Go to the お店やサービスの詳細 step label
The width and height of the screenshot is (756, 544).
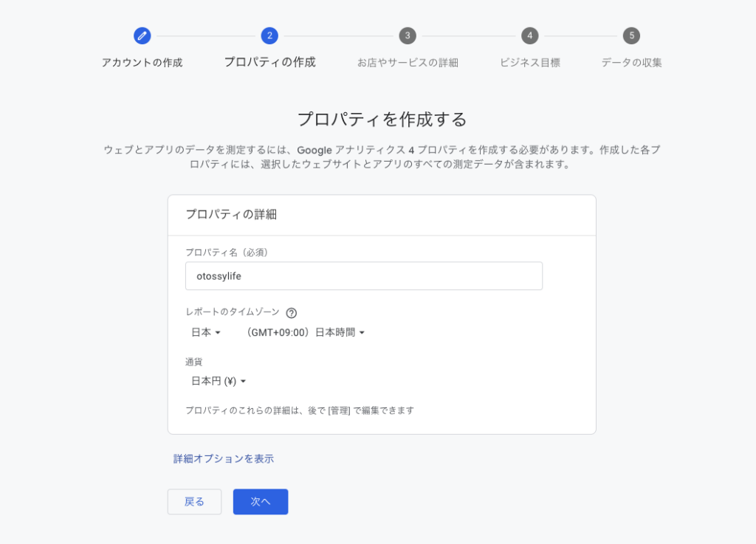tap(408, 63)
